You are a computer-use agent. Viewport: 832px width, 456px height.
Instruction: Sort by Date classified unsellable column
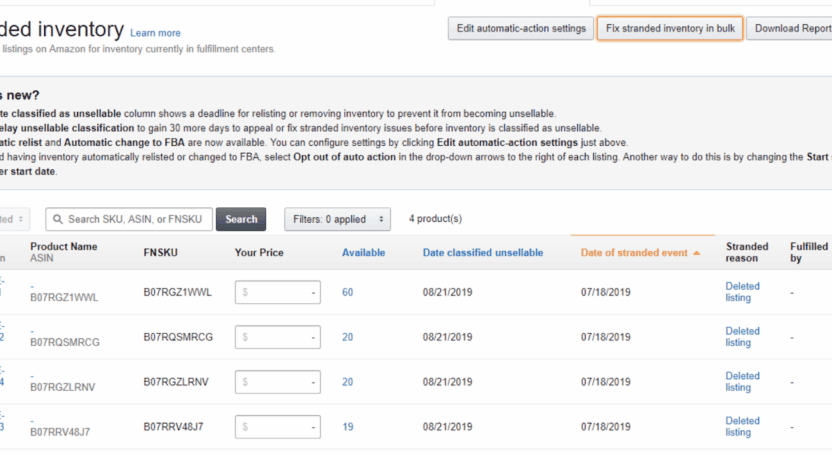[482, 253]
